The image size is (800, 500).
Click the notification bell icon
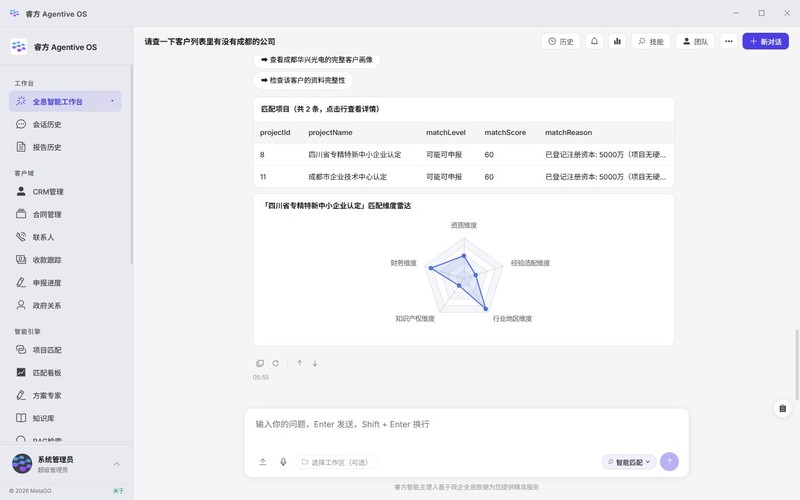[594, 41]
